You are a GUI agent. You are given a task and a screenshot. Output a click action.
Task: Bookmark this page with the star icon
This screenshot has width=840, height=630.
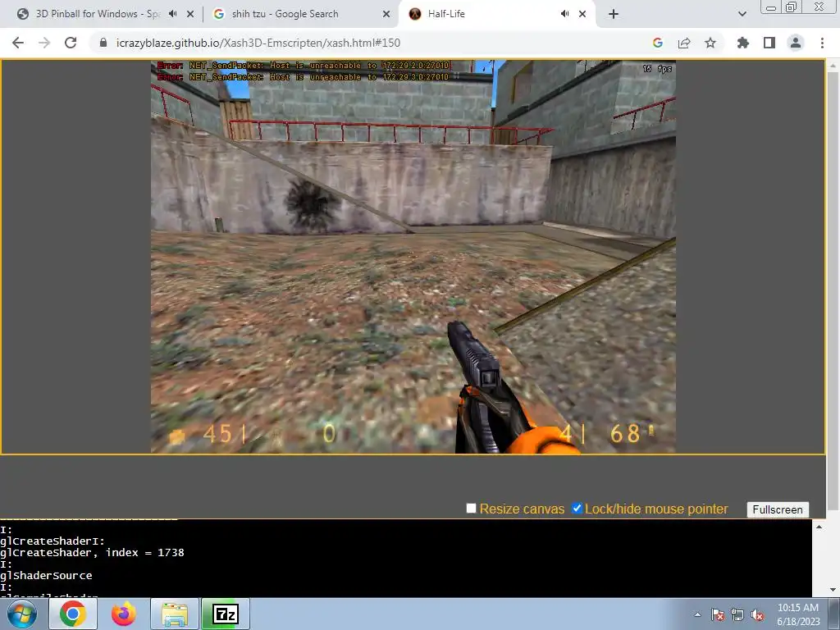[710, 43]
